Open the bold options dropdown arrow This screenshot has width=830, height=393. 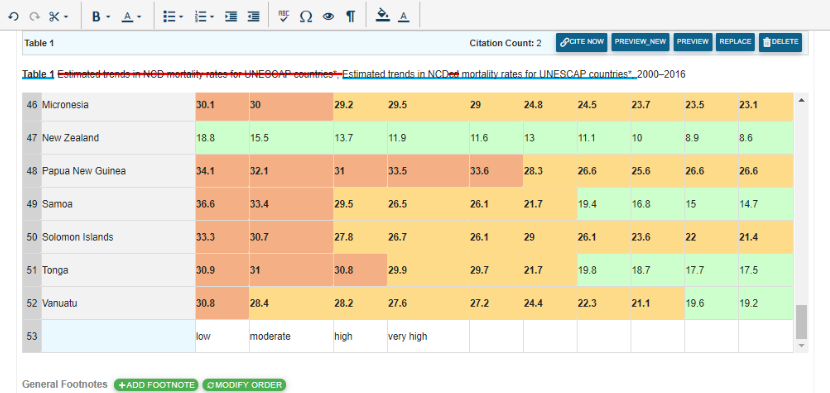(x=108, y=17)
